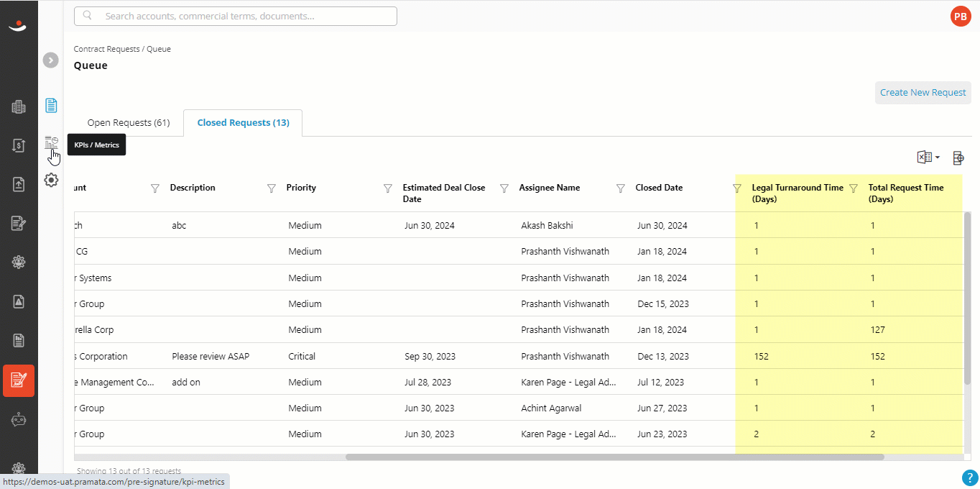Open the settings gear in secondary sidebar

[51, 180]
